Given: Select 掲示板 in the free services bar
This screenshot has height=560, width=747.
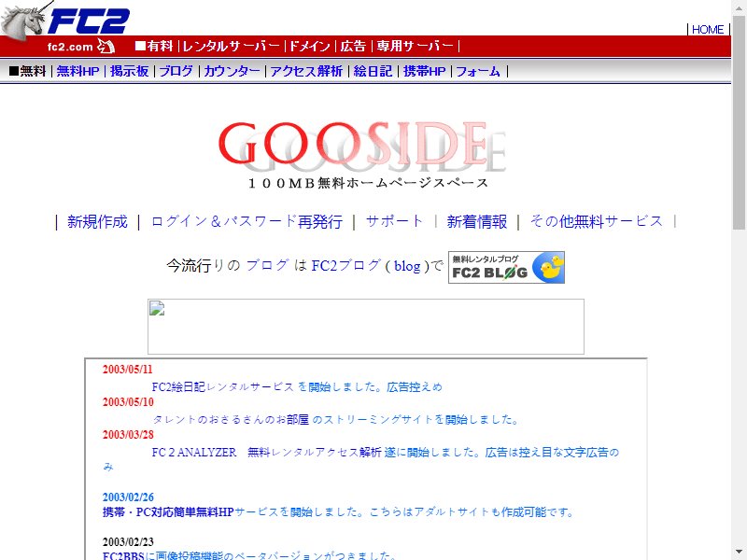Looking at the screenshot, I should 130,72.
